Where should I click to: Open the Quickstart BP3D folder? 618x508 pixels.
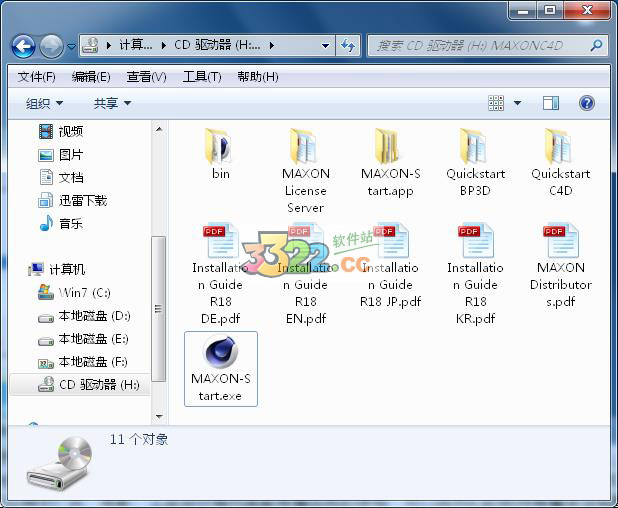[475, 147]
